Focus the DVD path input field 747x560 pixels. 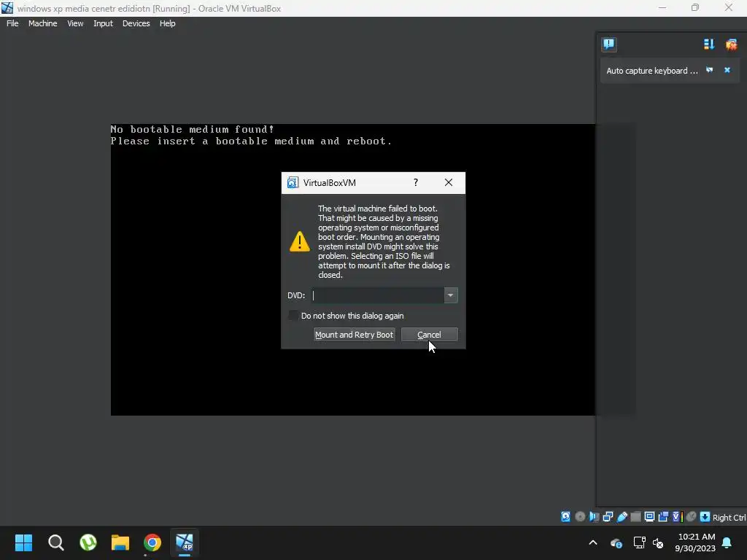(x=378, y=295)
